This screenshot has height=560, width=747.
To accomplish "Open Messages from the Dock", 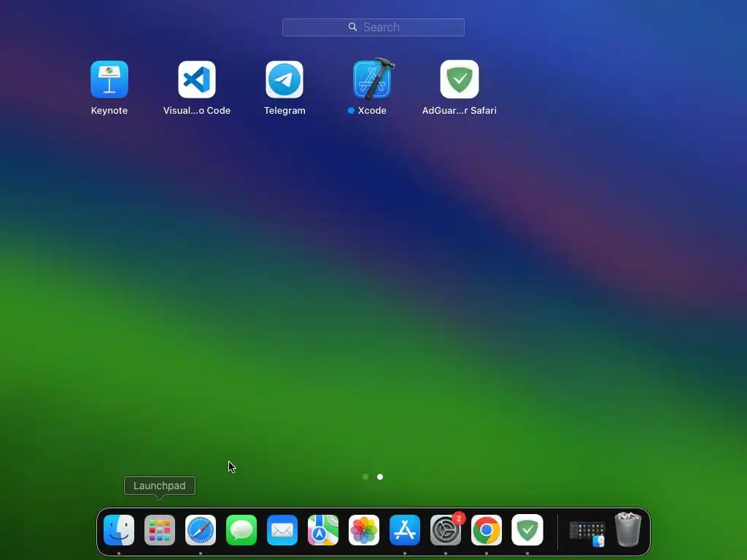I will tap(241, 530).
